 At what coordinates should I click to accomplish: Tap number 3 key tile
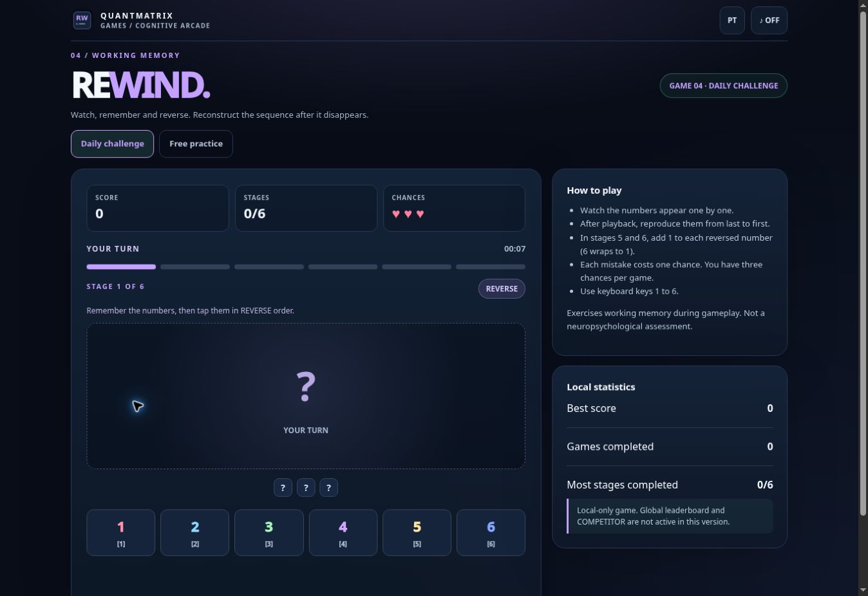click(x=269, y=532)
